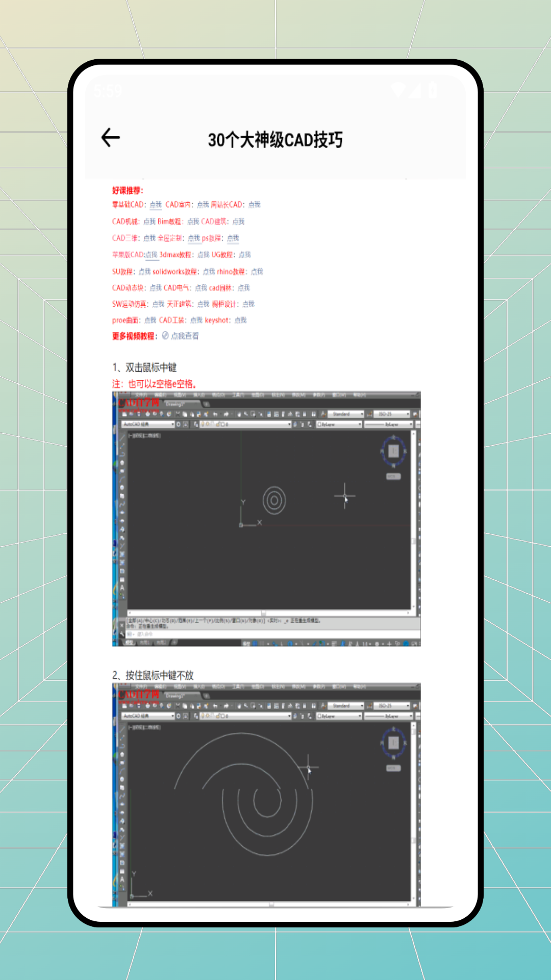Open the solidworks教程 点我 link
Image resolution: width=551 pixels, height=980 pixels.
pos(209,272)
